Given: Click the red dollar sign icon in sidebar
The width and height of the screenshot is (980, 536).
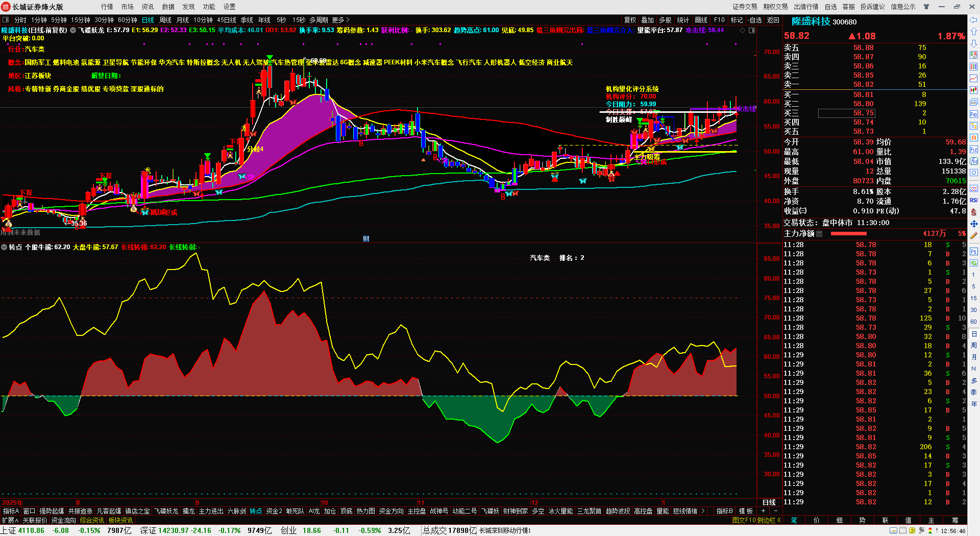Looking at the screenshot, I should [x=973, y=212].
